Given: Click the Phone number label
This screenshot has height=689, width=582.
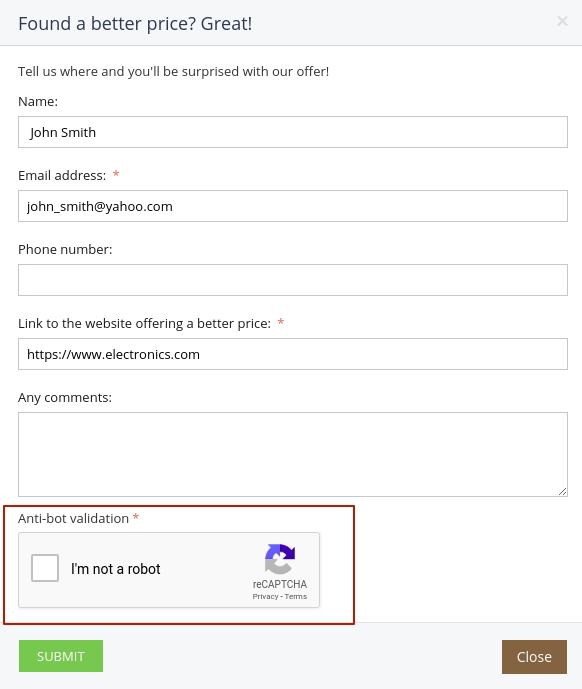Looking at the screenshot, I should pyautogui.click(x=65, y=250).
